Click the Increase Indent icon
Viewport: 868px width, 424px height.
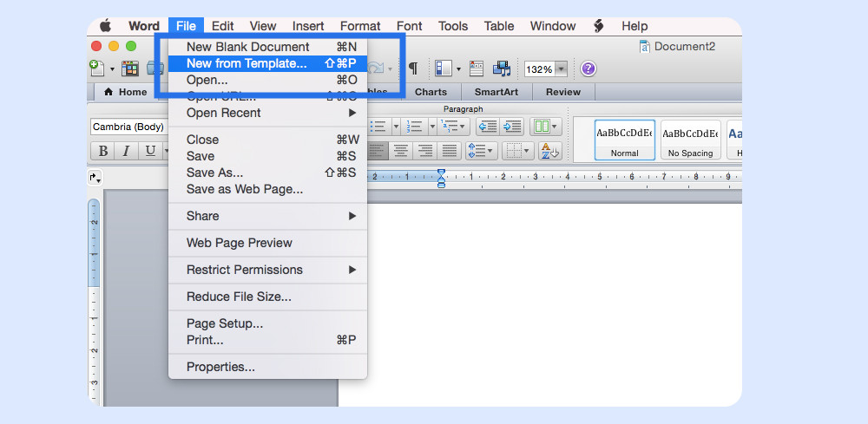[512, 127]
